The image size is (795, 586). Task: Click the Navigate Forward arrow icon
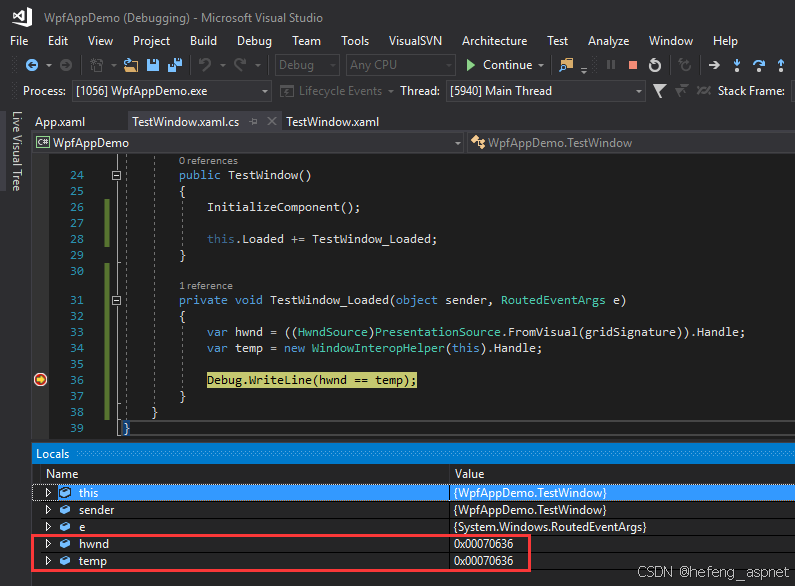point(66,65)
